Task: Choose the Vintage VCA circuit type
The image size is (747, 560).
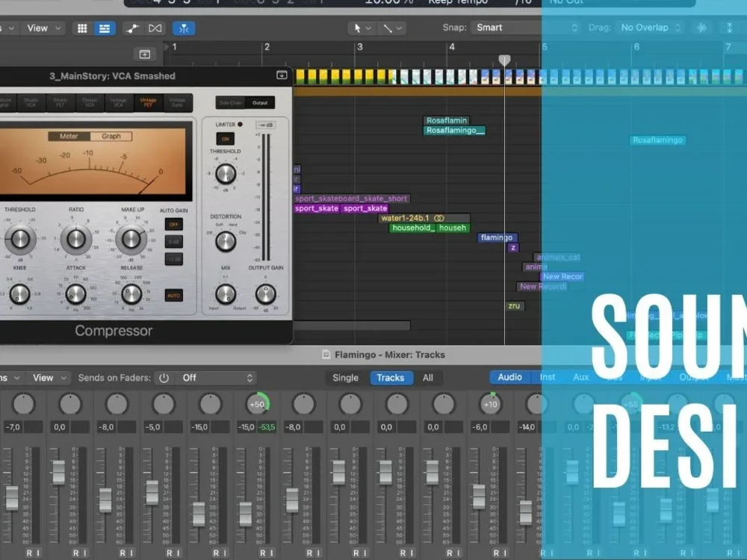Action: 119,103
